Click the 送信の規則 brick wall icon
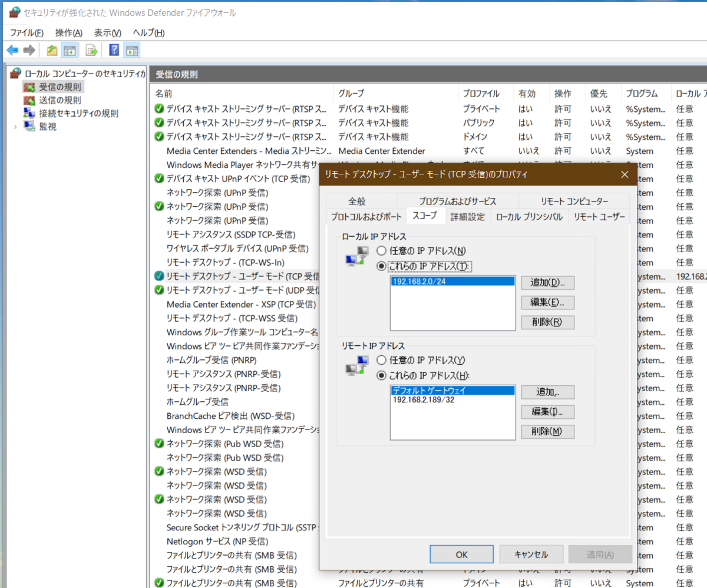707x588 pixels. 29,100
